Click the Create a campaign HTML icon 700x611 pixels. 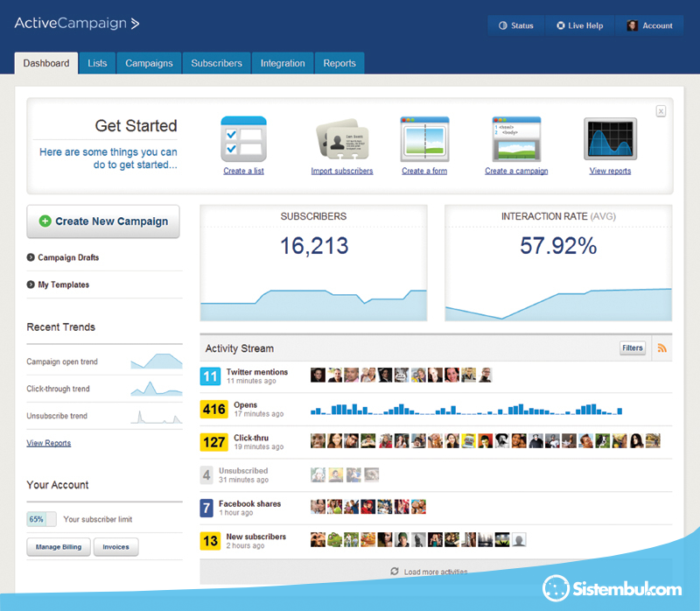[516, 139]
